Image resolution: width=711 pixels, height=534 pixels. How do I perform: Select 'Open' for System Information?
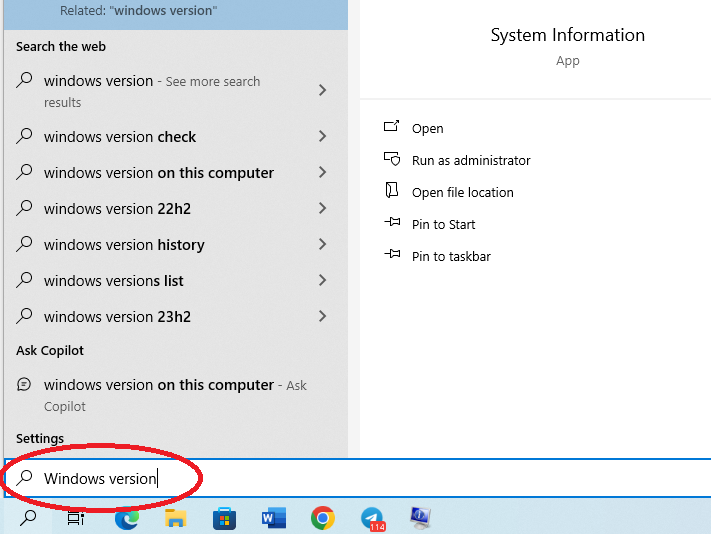(428, 129)
